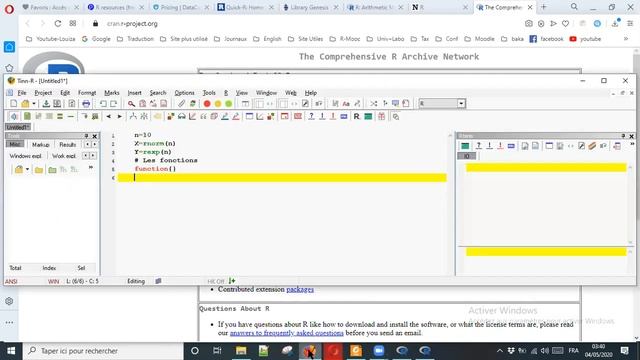
Task: Open the packages link on CRAN page
Action: 300,289
